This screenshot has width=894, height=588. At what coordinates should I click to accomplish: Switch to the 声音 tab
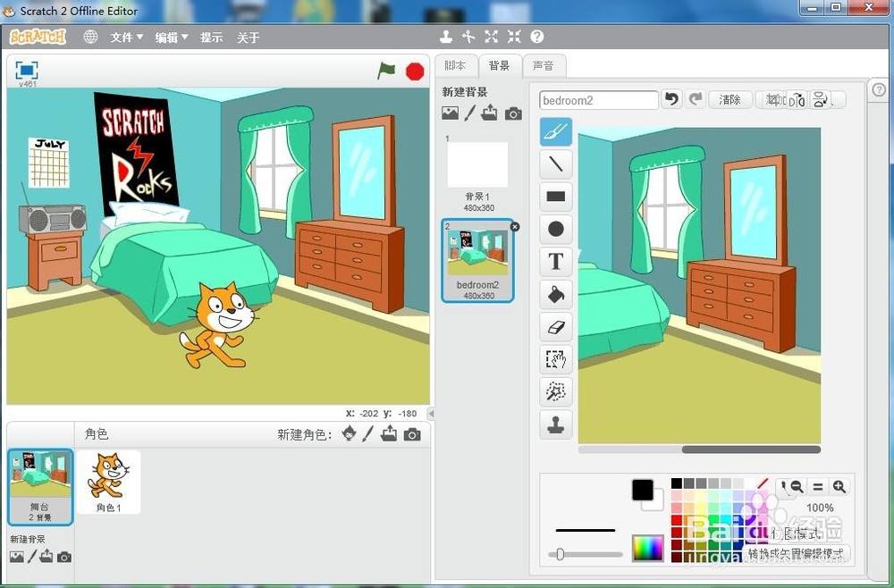point(543,65)
